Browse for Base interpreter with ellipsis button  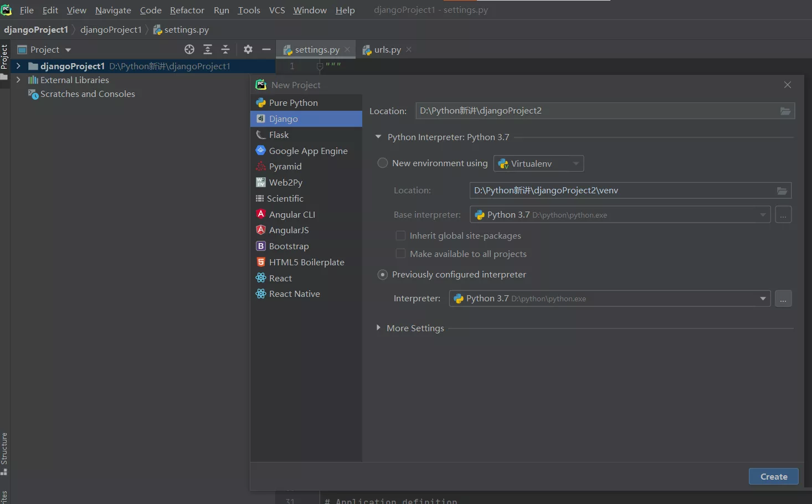(783, 214)
